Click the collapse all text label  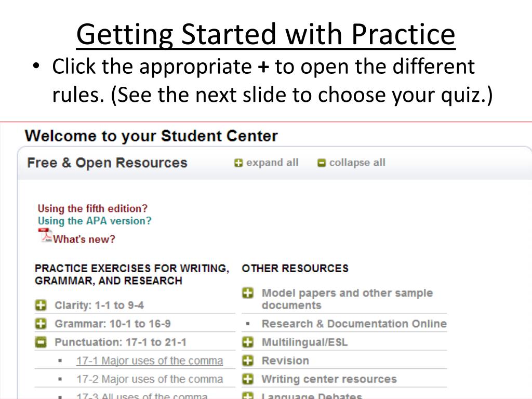[x=357, y=163]
